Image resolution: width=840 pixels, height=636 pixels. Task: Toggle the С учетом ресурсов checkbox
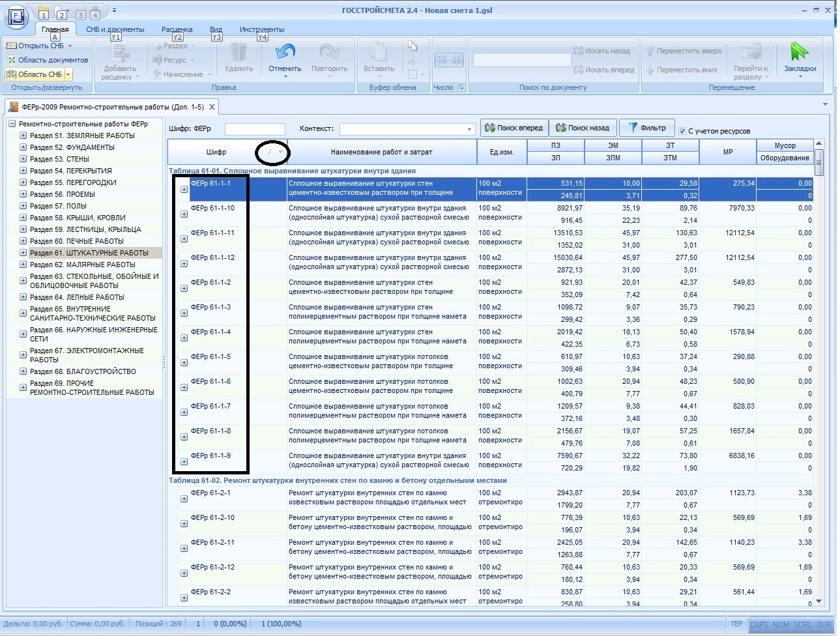point(682,131)
